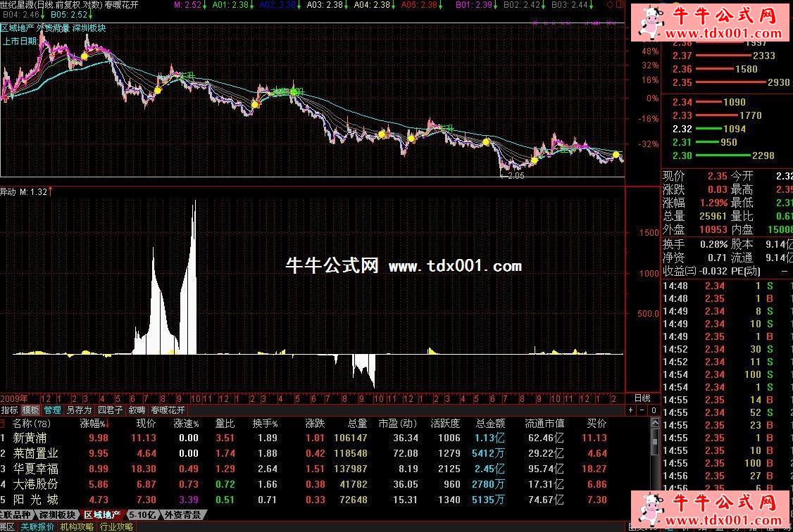
Task: Click the 0 button beside zoom controls
Action: (x=654, y=410)
